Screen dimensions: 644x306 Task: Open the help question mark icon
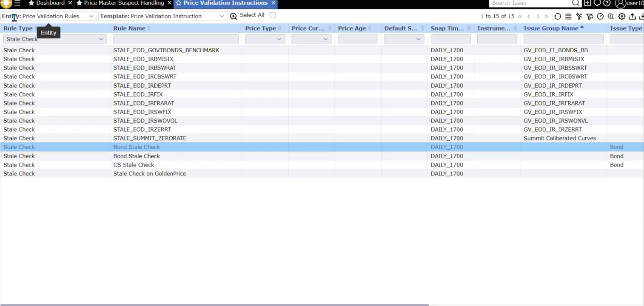pos(607,3)
